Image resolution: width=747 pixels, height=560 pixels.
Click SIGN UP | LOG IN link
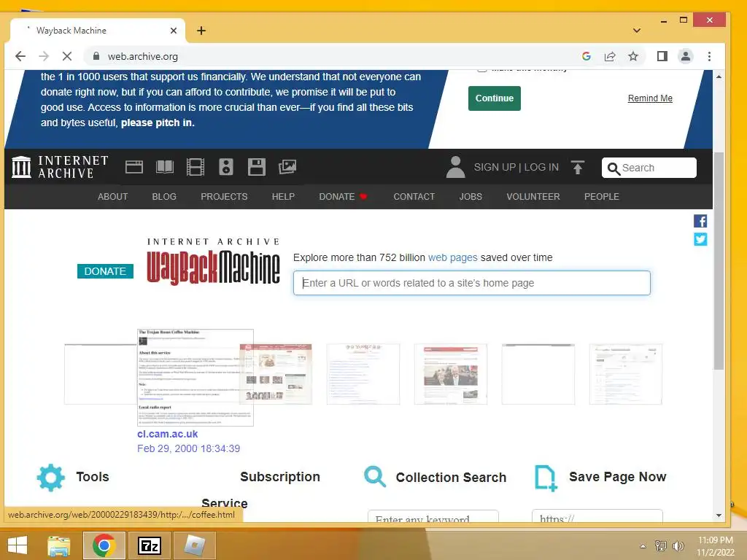point(516,167)
